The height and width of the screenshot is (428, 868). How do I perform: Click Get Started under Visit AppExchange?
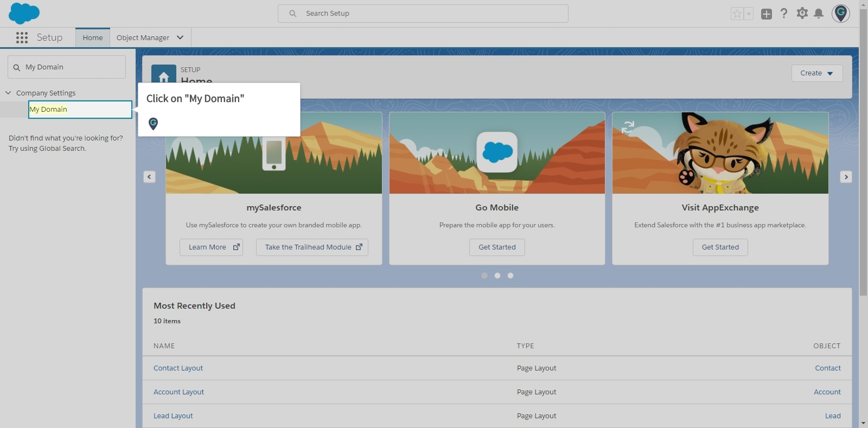[x=720, y=247]
